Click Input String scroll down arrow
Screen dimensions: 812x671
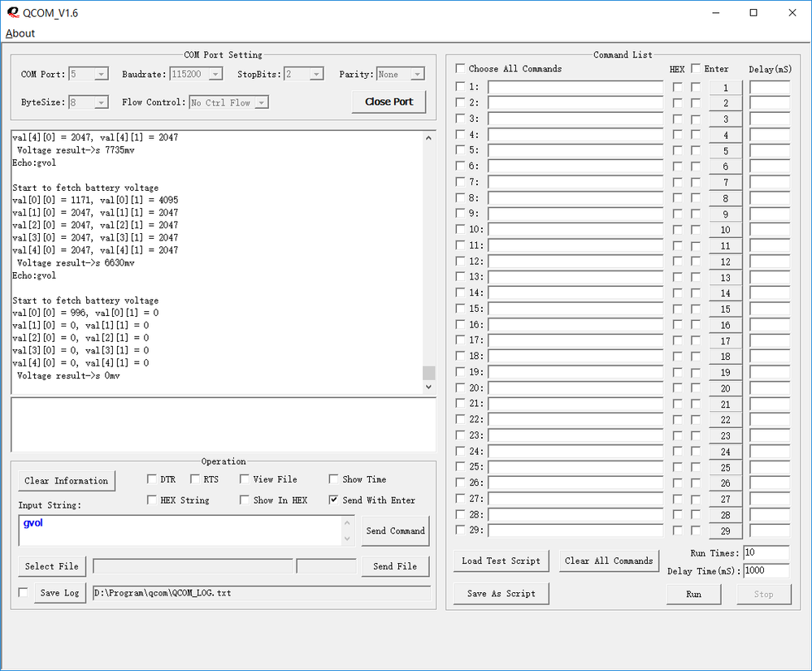pos(348,539)
